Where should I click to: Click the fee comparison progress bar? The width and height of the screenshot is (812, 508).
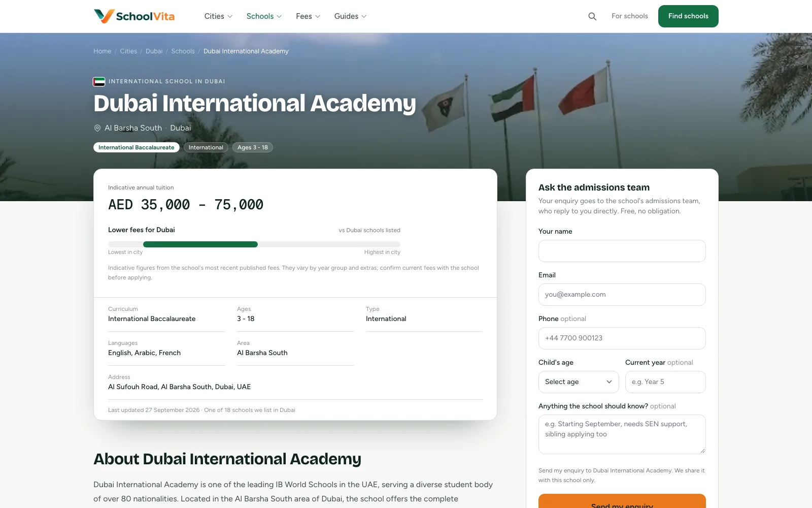[254, 244]
